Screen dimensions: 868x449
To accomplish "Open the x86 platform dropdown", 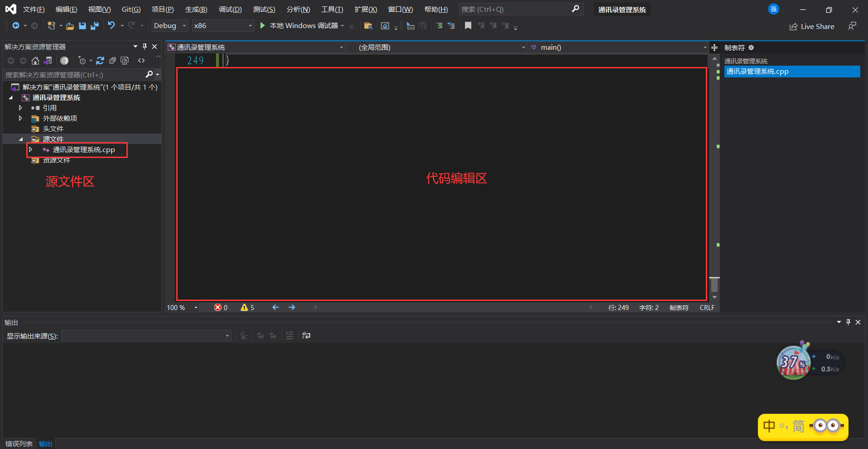I will point(223,26).
